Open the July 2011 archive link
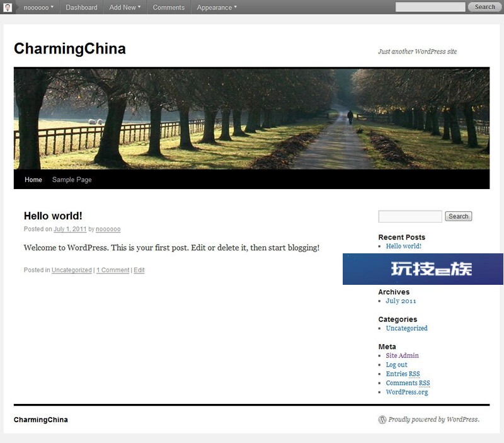 pos(401,301)
